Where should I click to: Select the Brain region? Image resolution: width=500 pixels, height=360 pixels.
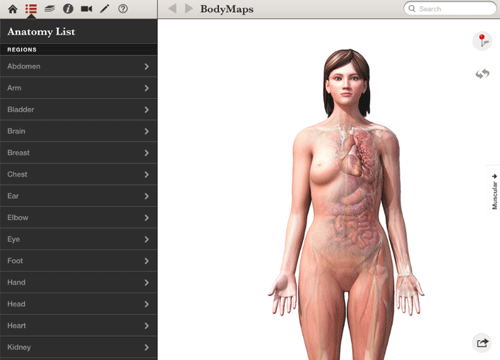click(x=79, y=131)
